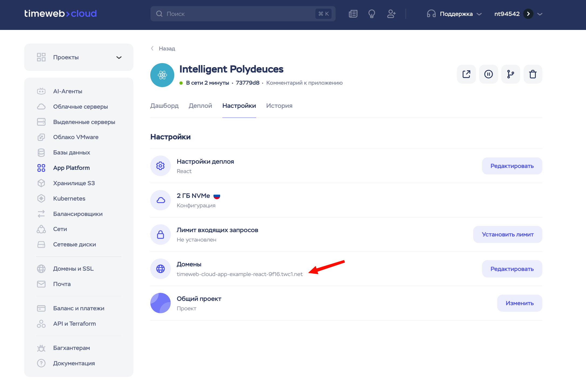The height and width of the screenshot is (392, 586).
Task: Click Редактировать for Домены
Action: (512, 269)
